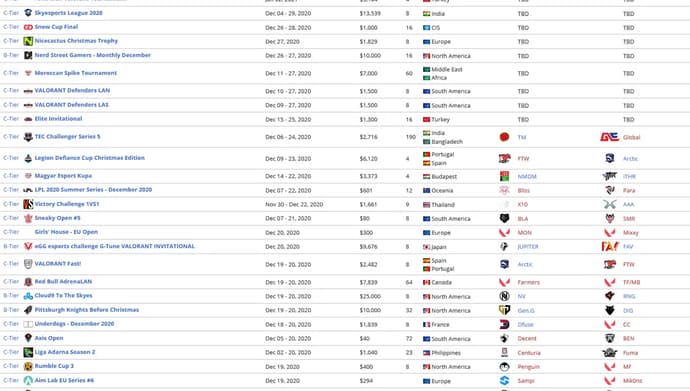
Task: Open the Farmers team link
Action: [x=529, y=282]
